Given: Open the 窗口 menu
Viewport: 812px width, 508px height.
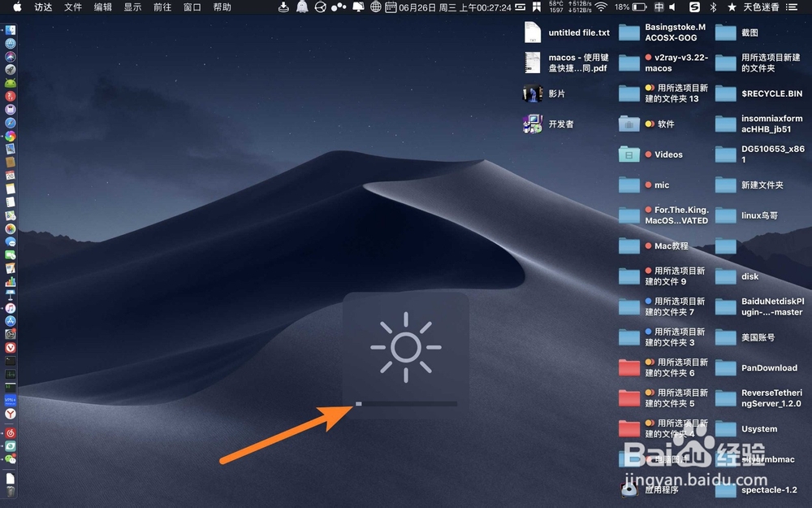Looking at the screenshot, I should click(x=192, y=7).
